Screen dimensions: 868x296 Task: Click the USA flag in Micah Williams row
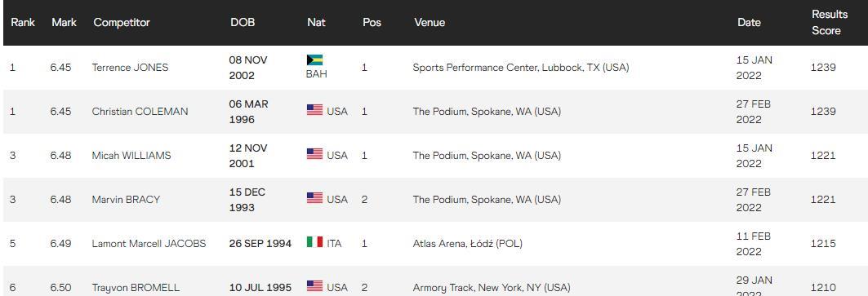pos(314,154)
